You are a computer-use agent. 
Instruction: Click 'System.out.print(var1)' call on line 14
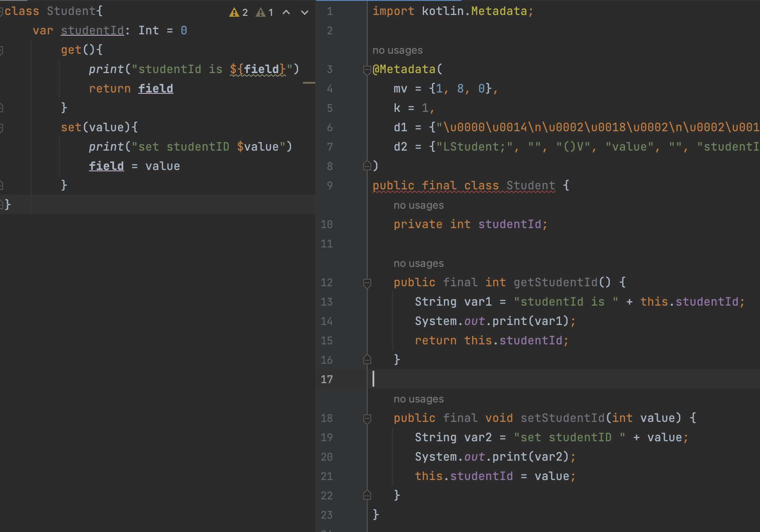click(492, 321)
